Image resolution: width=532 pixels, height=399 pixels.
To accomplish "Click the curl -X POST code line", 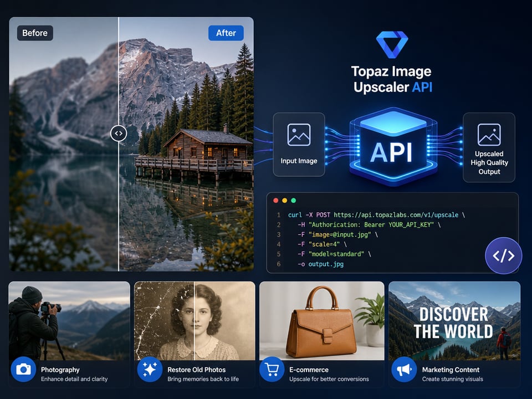I will (376, 215).
